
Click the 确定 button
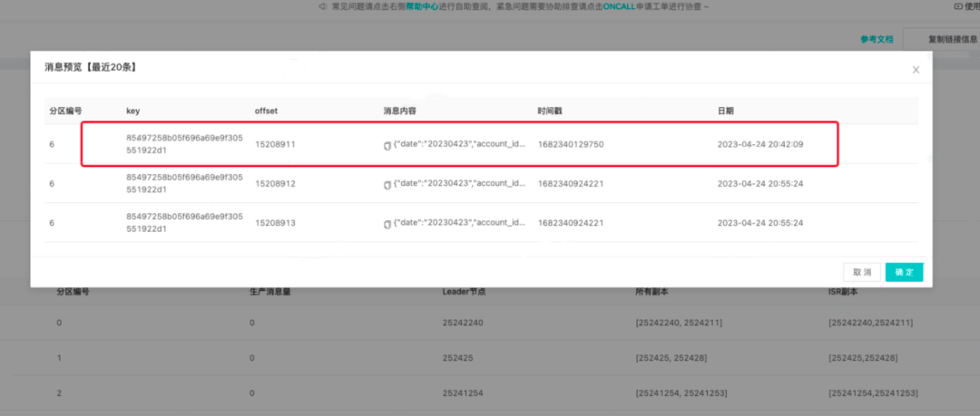coord(904,272)
